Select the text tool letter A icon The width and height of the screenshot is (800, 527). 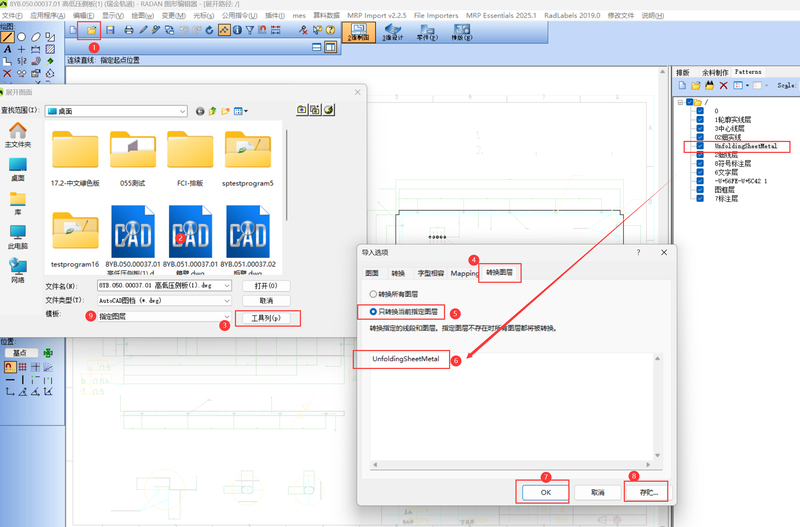coord(8,49)
